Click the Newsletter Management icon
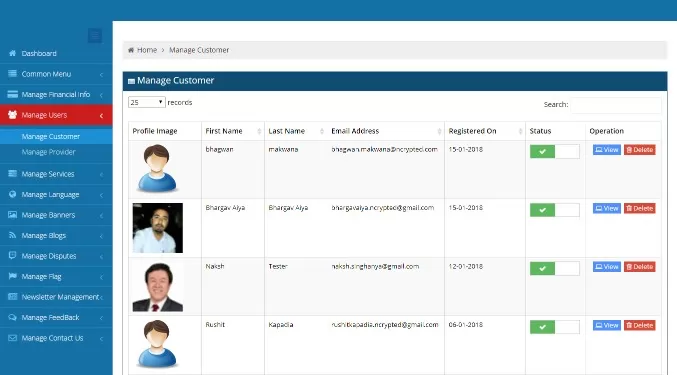677x375 pixels. [13, 296]
